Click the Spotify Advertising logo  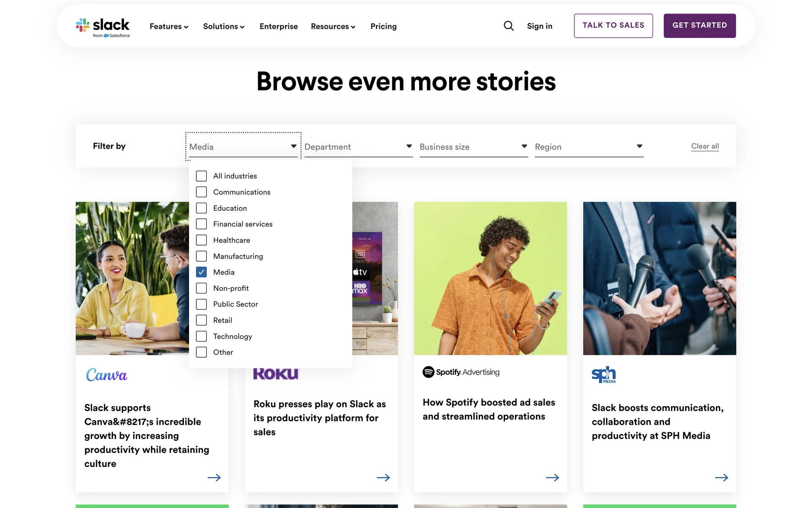(461, 372)
